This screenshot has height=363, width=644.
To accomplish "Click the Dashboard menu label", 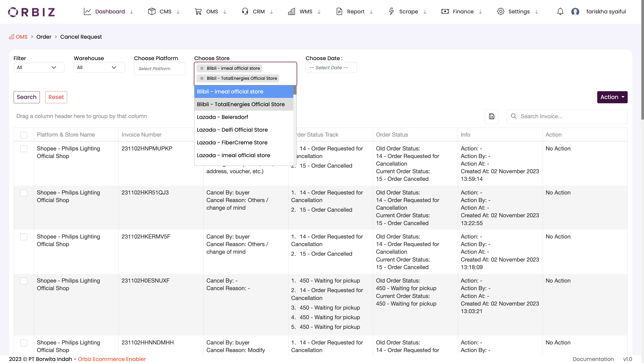I will click(110, 11).
